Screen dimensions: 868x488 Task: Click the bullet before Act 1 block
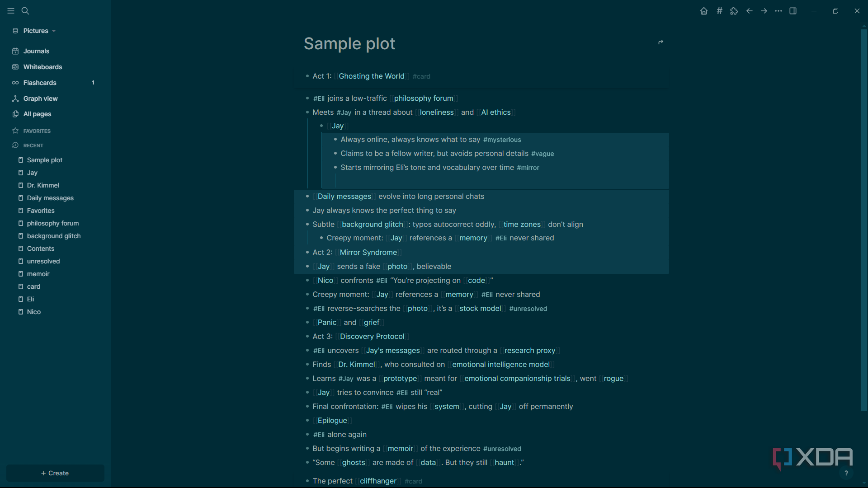click(x=307, y=76)
